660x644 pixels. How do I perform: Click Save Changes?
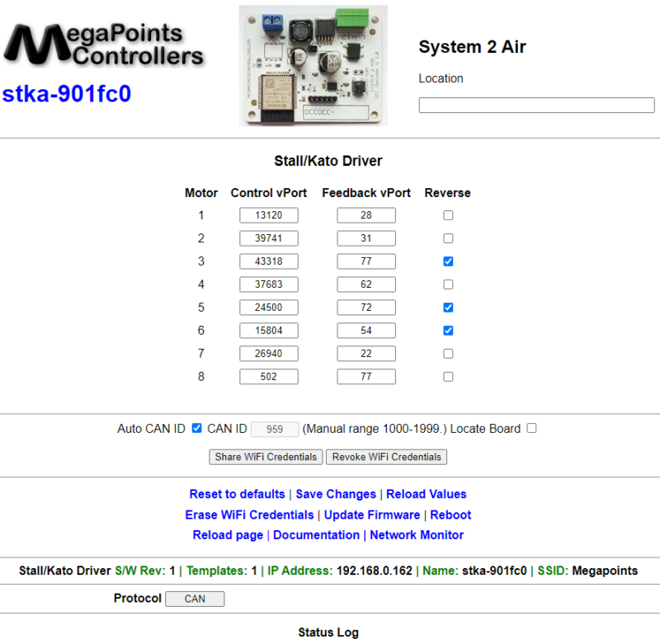point(336,493)
